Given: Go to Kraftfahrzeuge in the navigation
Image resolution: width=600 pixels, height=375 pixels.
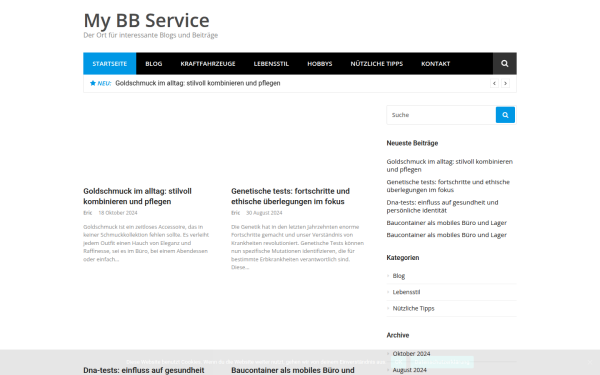Looking at the screenshot, I should click(x=208, y=64).
